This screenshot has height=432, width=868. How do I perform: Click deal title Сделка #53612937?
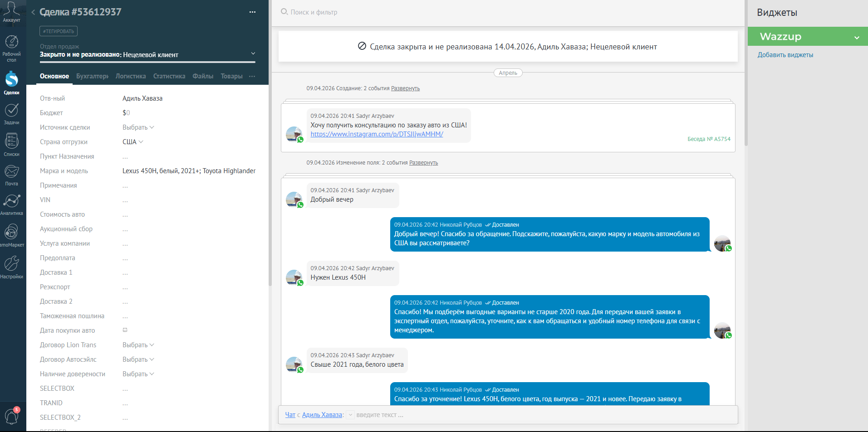80,12
